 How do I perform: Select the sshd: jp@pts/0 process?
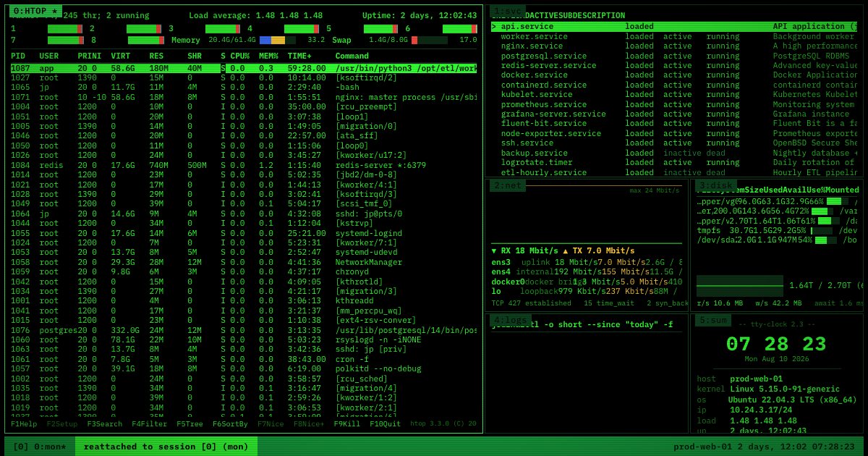pyautogui.click(x=244, y=214)
